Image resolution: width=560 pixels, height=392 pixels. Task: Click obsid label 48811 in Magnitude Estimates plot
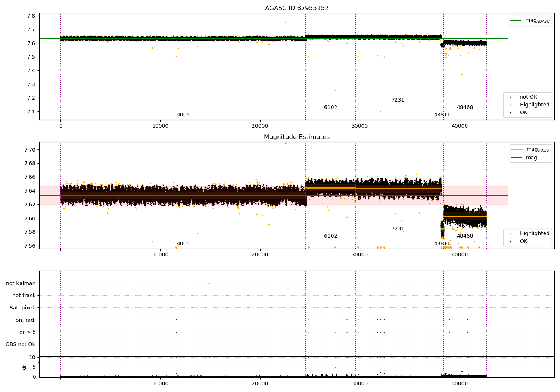click(442, 244)
